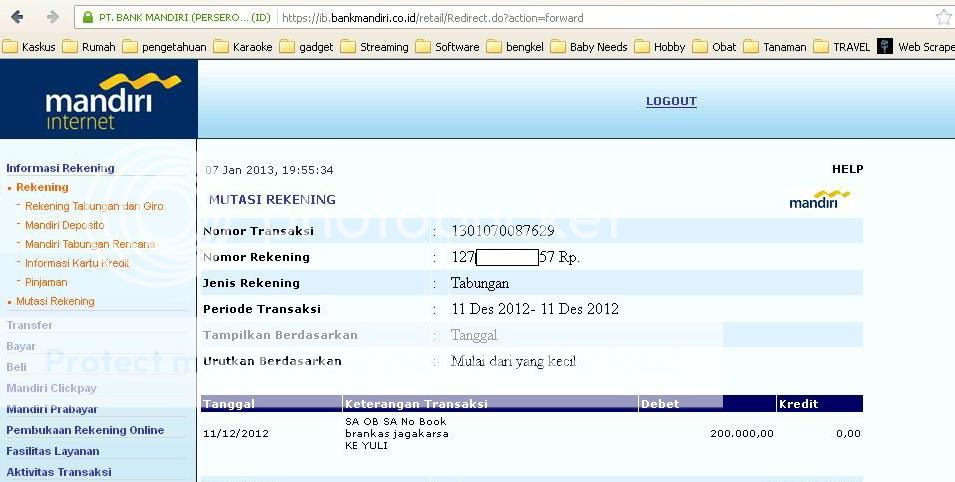The width and height of the screenshot is (955, 482).
Task: Select Rekening submenu item
Action: click(x=42, y=187)
